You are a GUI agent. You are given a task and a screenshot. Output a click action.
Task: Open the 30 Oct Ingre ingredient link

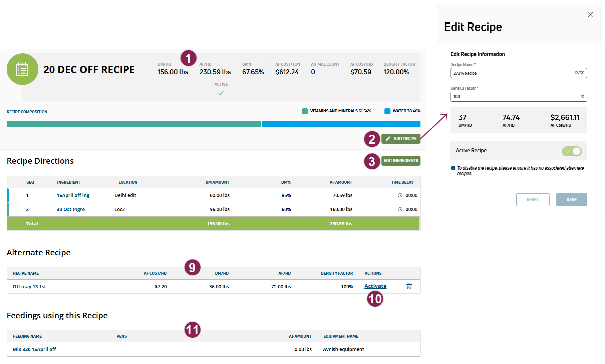pyautogui.click(x=71, y=209)
